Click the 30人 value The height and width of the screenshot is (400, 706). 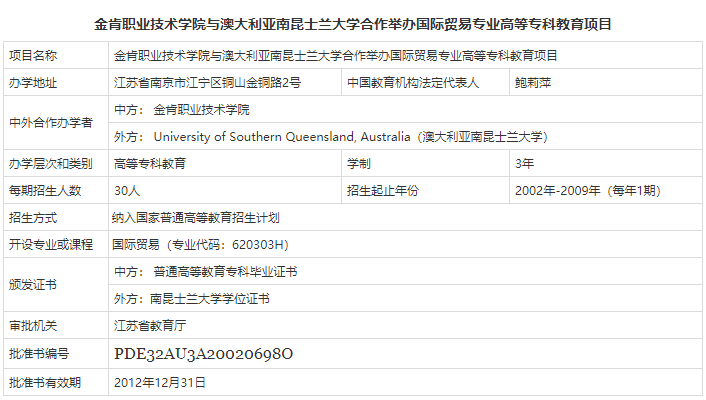(127, 191)
